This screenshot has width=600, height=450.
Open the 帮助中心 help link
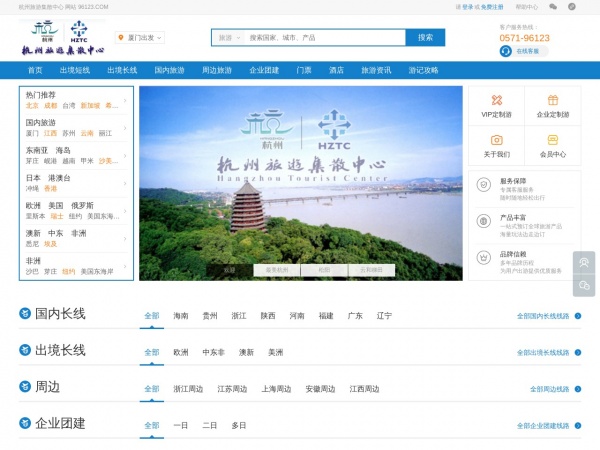(x=527, y=7)
